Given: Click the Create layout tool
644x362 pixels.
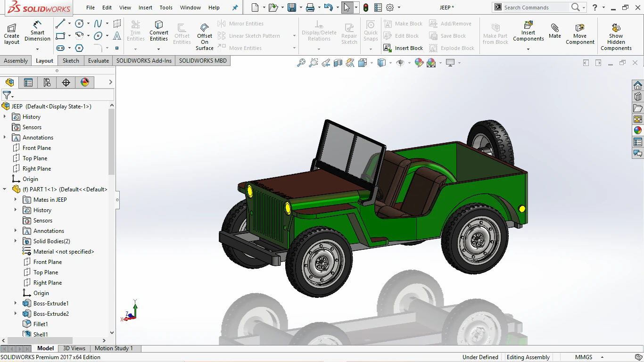Looking at the screenshot, I should 12,33.
